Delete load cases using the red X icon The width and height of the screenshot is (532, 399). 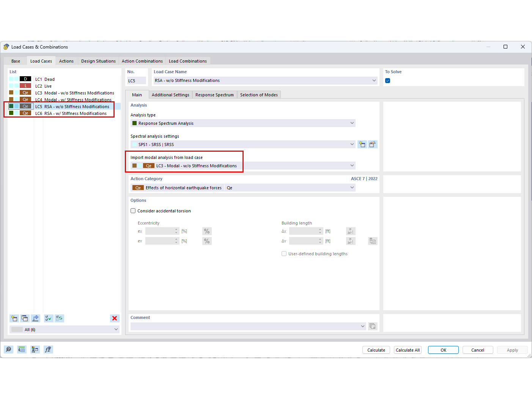115,318
